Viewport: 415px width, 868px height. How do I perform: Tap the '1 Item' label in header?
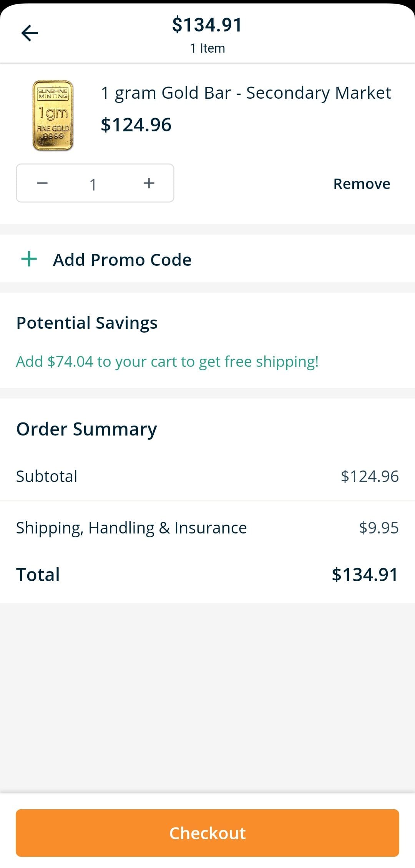point(207,48)
